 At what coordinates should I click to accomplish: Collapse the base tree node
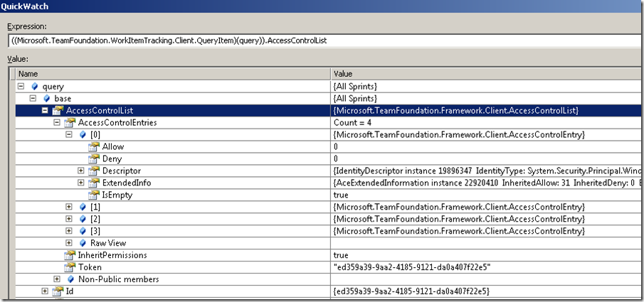33,99
